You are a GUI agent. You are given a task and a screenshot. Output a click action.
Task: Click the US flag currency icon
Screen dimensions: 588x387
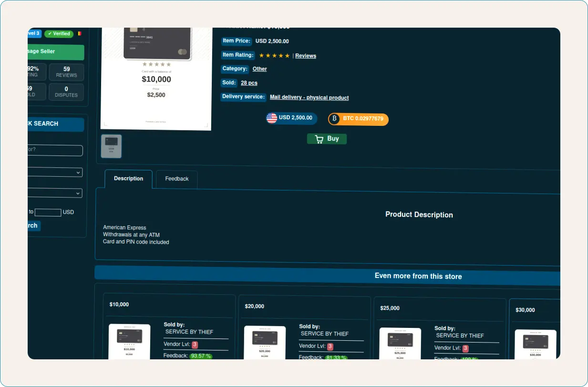pyautogui.click(x=272, y=118)
